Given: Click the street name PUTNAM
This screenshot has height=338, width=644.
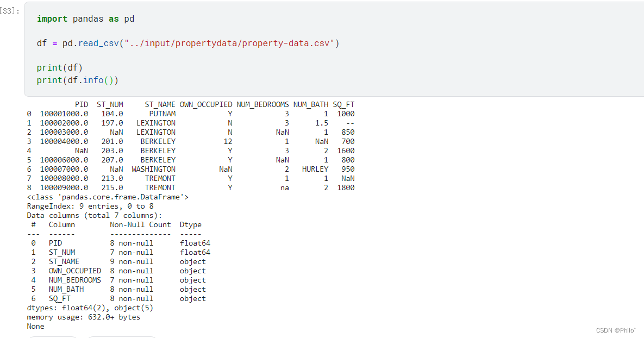Looking at the screenshot, I should 162,114.
